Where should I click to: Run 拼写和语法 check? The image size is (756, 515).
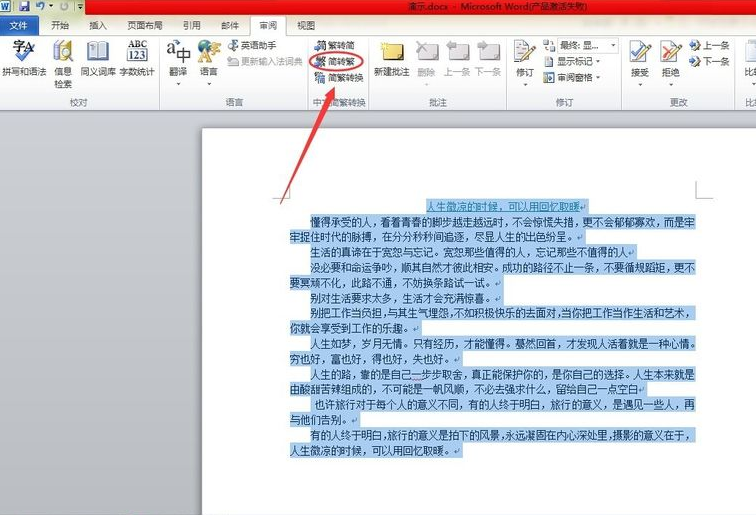click(24, 58)
